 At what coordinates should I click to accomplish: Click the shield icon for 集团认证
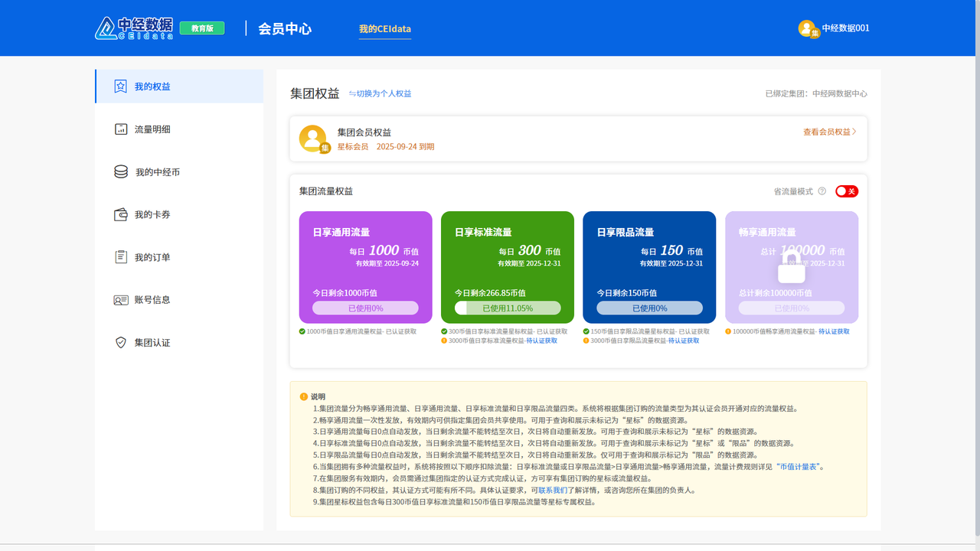click(120, 343)
